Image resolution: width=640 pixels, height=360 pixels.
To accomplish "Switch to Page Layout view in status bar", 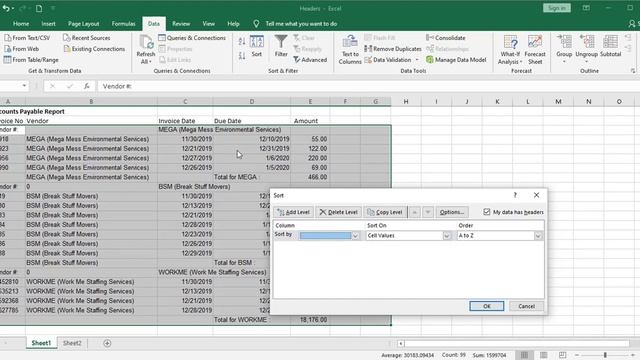I will click(544, 355).
